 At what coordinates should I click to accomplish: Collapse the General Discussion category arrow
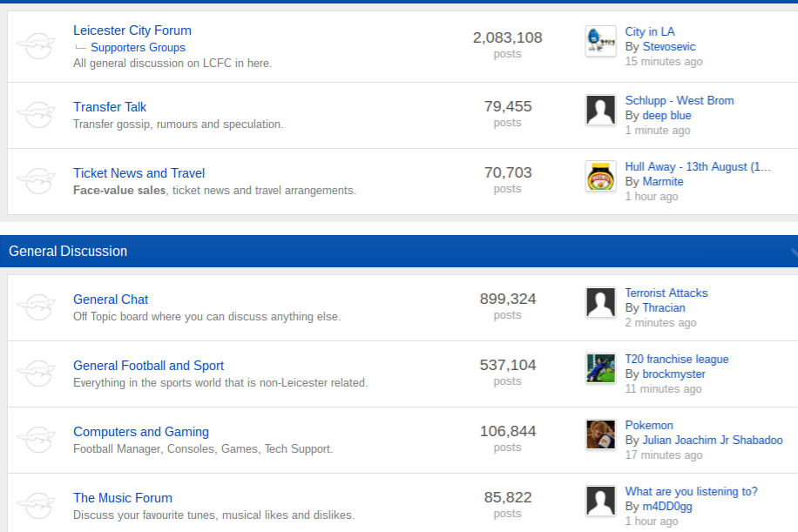[x=794, y=252]
